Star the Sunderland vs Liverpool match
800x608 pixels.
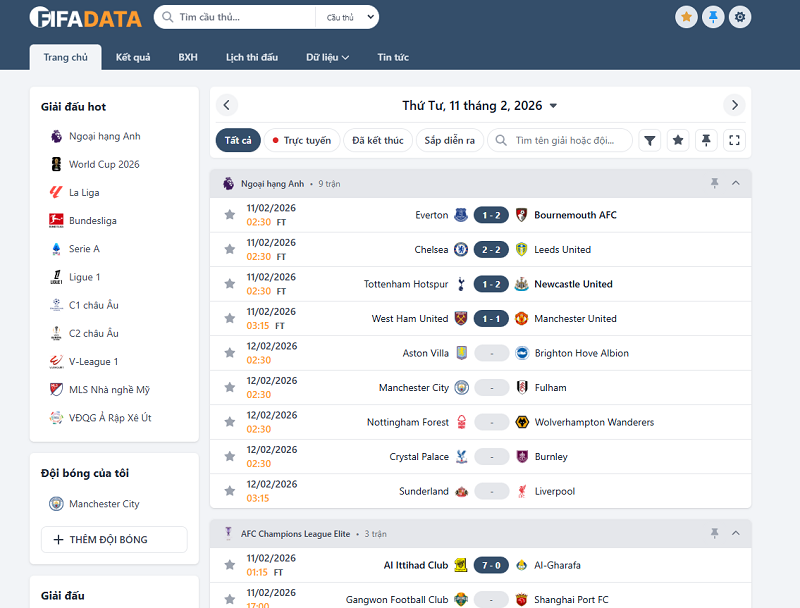pyautogui.click(x=229, y=491)
